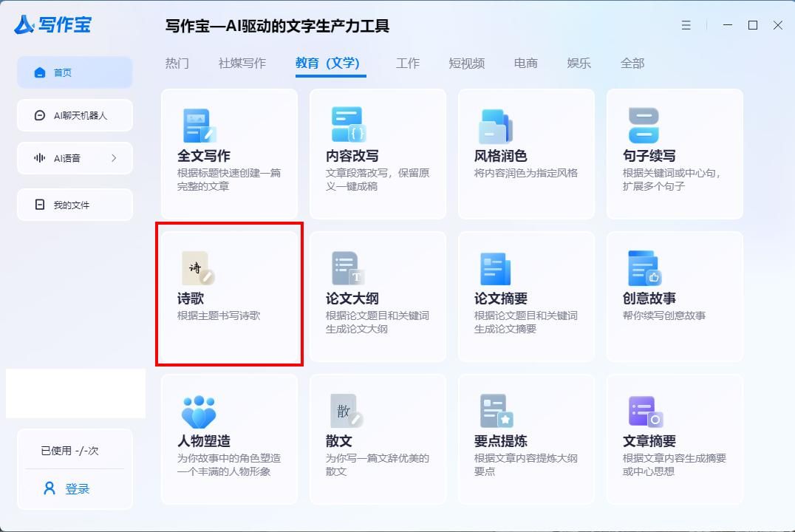Open the 散文 card title
Screen dimensions: 795x532
338,440
